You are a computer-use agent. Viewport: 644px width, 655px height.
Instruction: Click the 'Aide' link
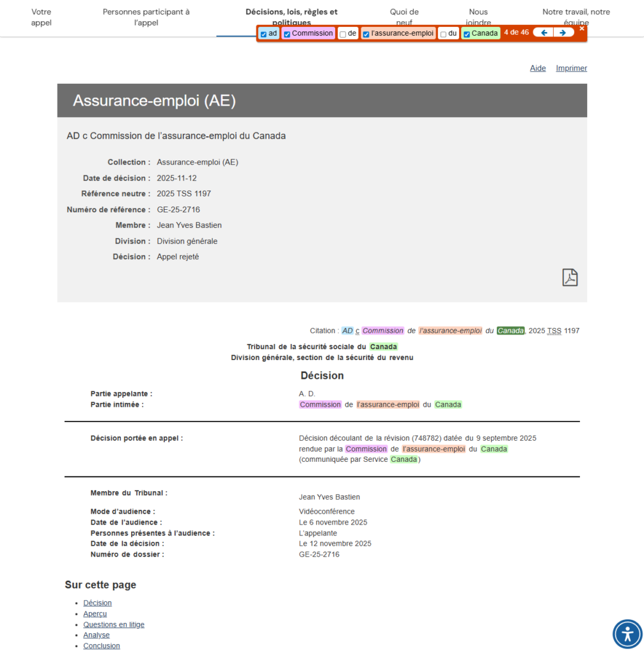click(538, 68)
